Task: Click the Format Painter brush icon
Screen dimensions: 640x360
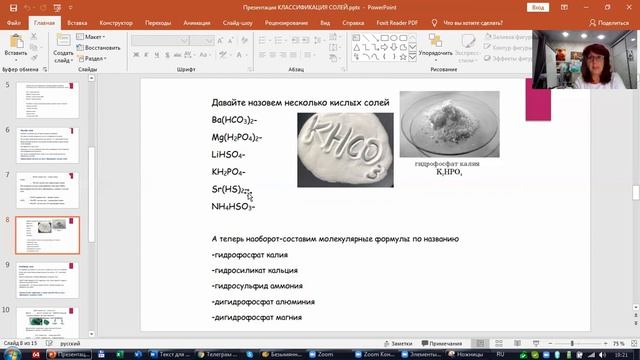Action: [x=34, y=58]
